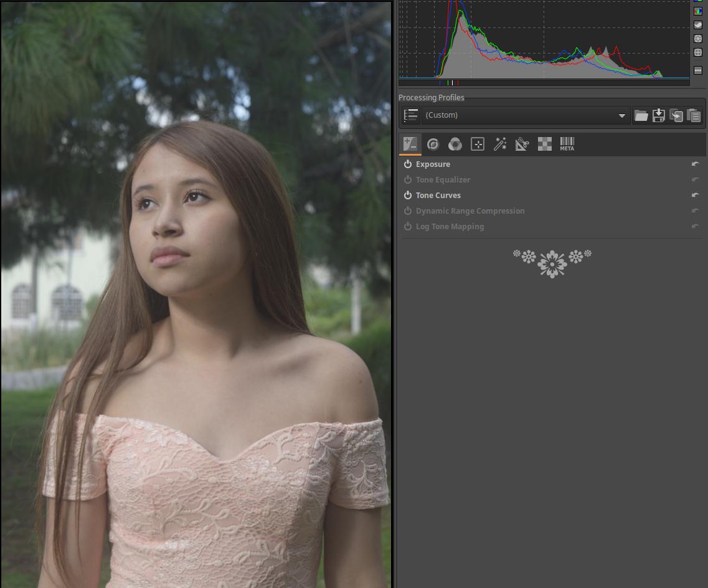Image resolution: width=708 pixels, height=588 pixels.
Task: Switch histogram to waveform display icon
Action: 698,25
